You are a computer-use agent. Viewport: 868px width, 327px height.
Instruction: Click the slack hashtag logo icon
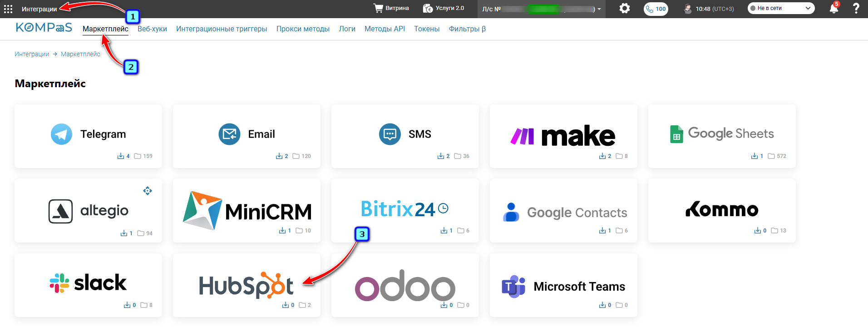point(59,283)
